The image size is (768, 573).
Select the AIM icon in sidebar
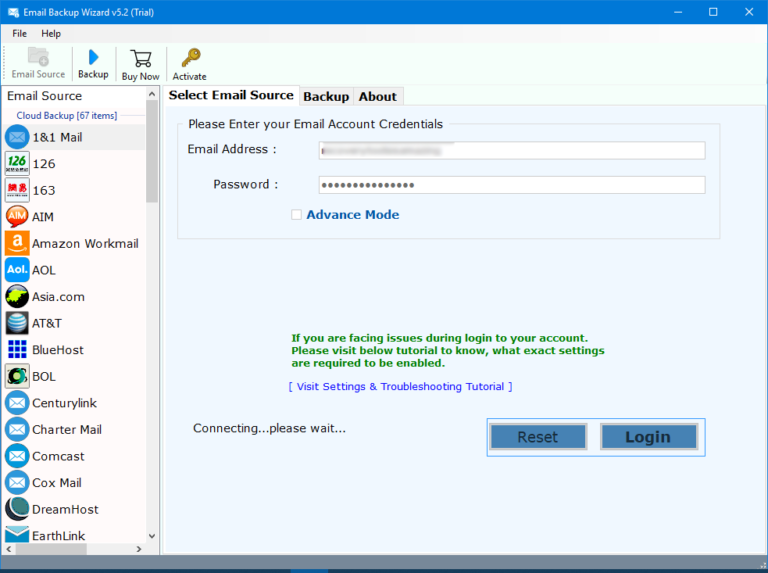(x=17, y=217)
